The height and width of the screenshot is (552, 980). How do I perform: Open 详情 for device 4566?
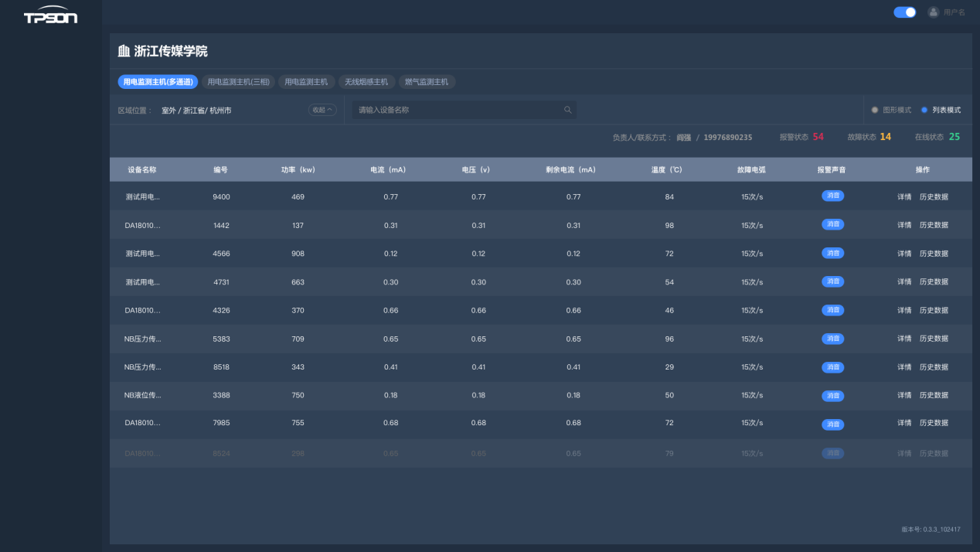tap(904, 254)
